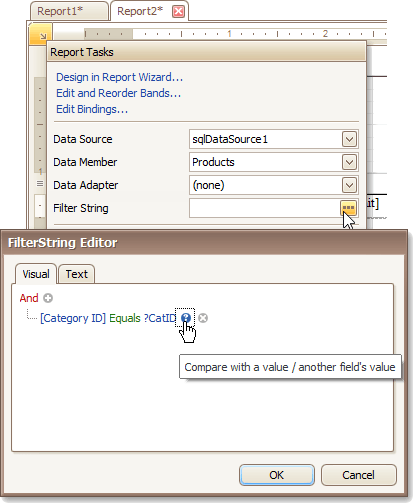Expand the Data Adapter dropdown
413x503 pixels.
tap(349, 185)
